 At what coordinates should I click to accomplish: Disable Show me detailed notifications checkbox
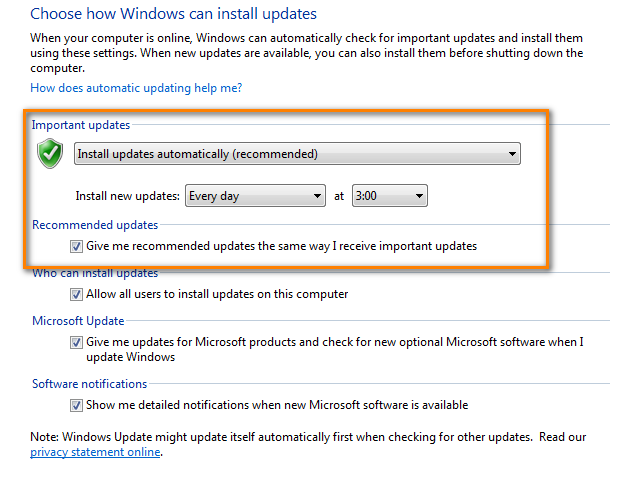[x=76, y=406]
